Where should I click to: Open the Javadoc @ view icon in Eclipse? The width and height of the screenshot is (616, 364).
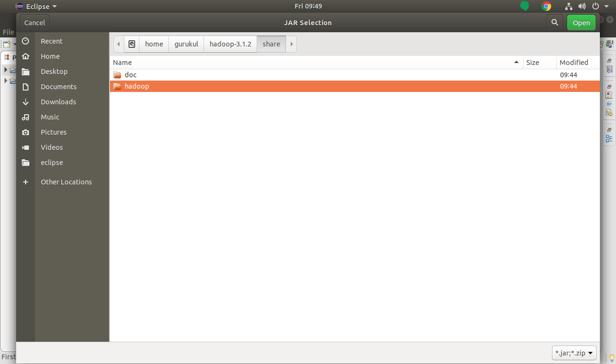click(x=609, y=103)
